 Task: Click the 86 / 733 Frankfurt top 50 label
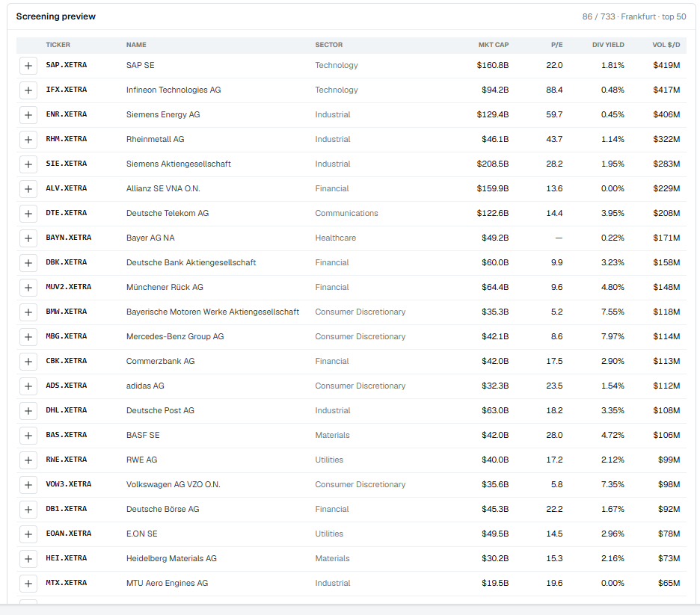point(634,16)
